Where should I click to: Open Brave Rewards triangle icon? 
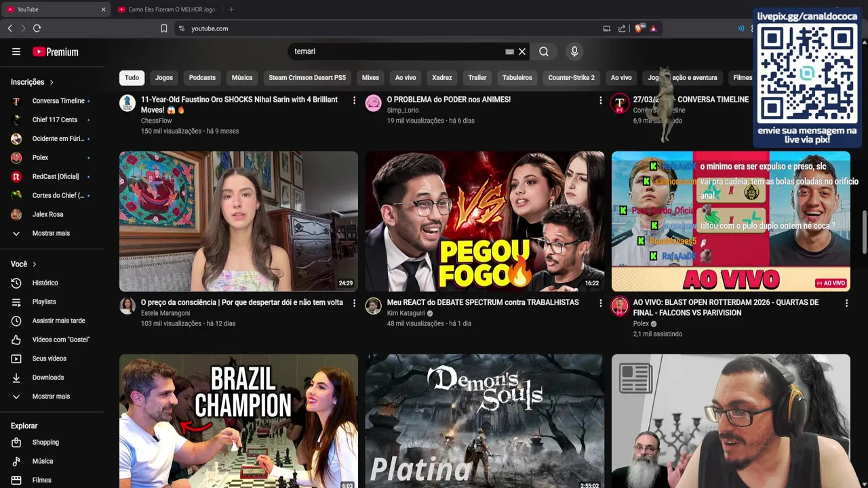point(653,28)
